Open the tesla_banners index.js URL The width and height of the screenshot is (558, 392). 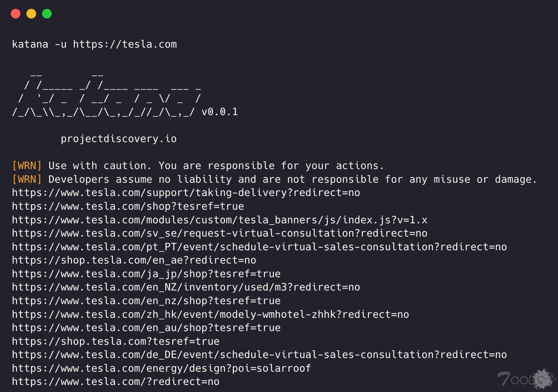pyautogui.click(x=220, y=220)
